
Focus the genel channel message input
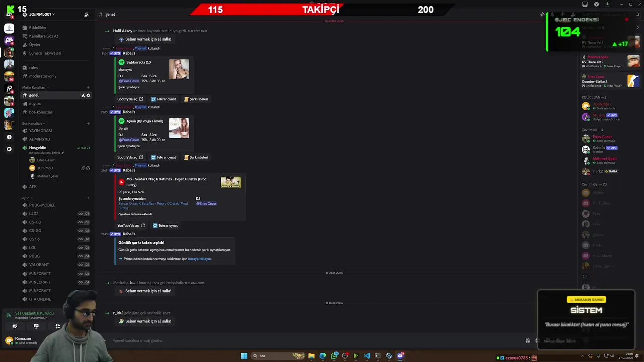point(312,340)
